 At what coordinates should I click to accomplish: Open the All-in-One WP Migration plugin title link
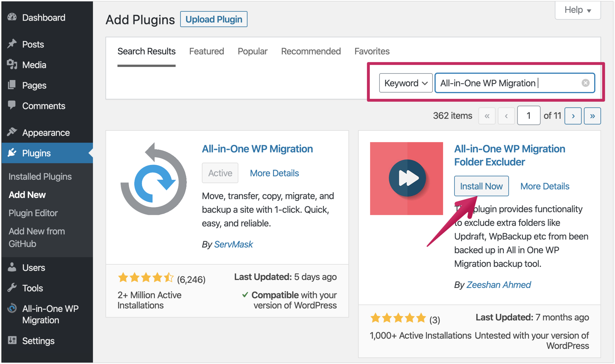[x=258, y=149]
